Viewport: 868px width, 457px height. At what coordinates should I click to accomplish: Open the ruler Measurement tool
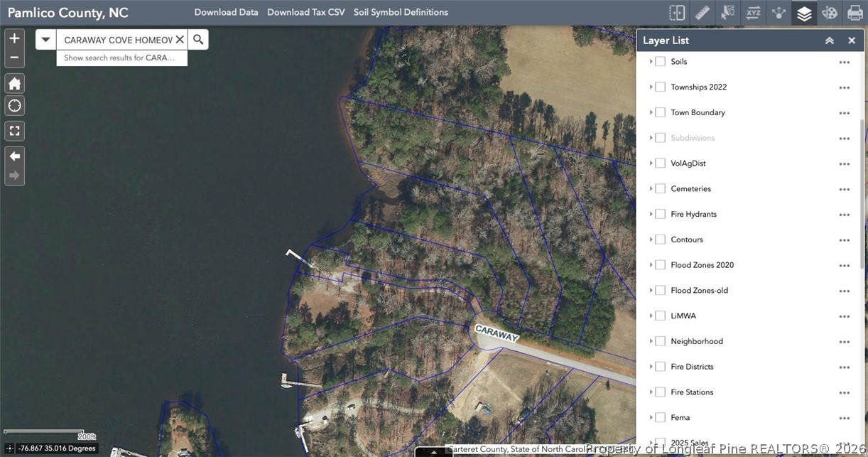[702, 13]
